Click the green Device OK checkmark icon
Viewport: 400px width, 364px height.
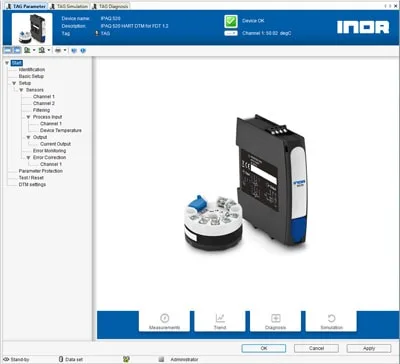(x=231, y=21)
